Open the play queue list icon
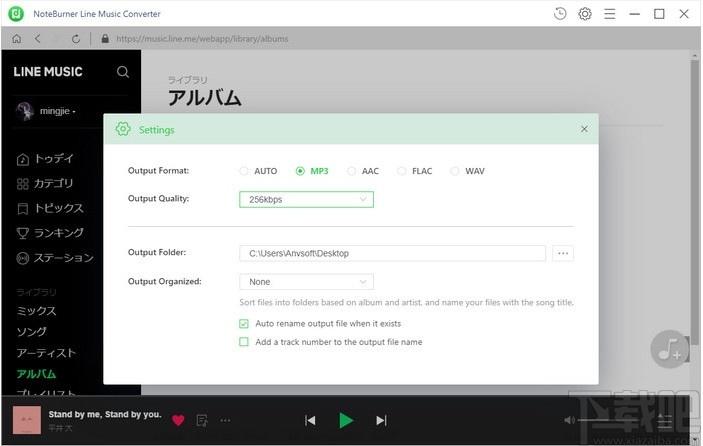Screen dimensions: 703x446 [665, 420]
